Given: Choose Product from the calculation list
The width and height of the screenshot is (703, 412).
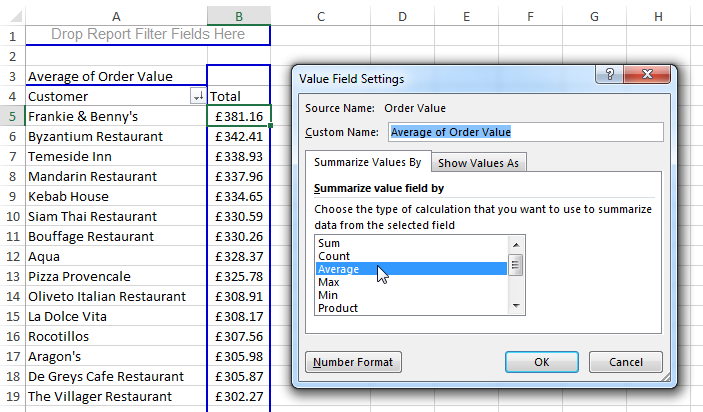Looking at the screenshot, I should 338,307.
